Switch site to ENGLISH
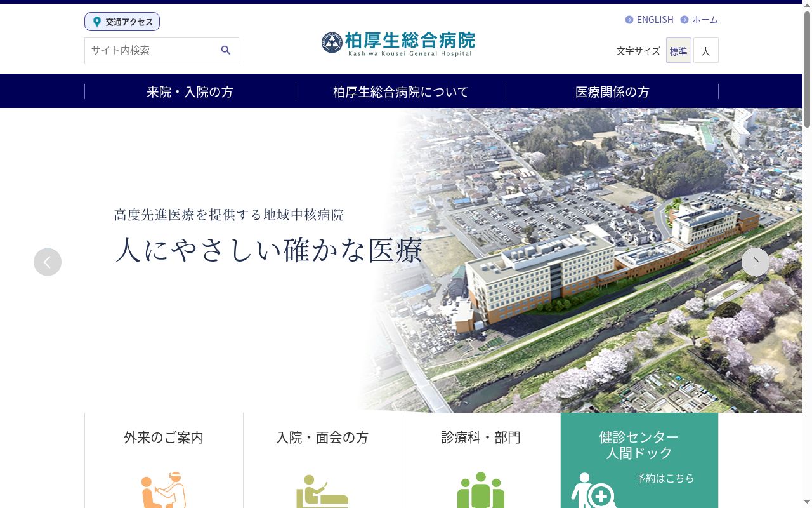This screenshot has height=508, width=812. (x=655, y=20)
